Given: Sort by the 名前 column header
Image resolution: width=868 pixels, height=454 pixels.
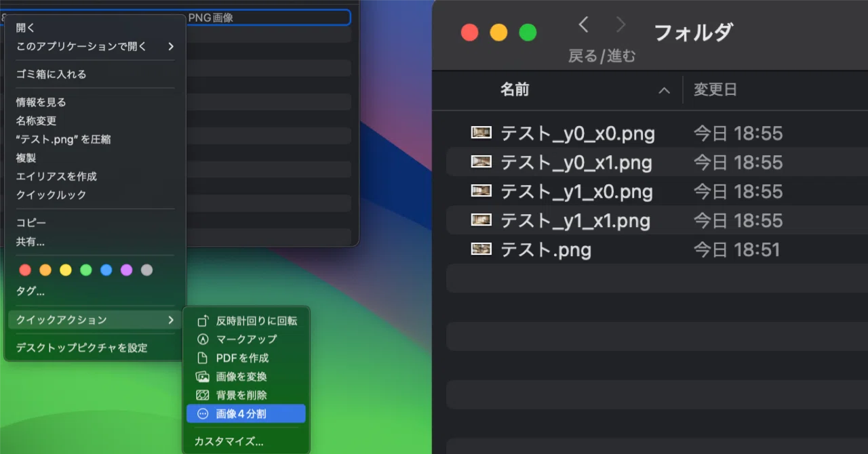Looking at the screenshot, I should click(515, 89).
